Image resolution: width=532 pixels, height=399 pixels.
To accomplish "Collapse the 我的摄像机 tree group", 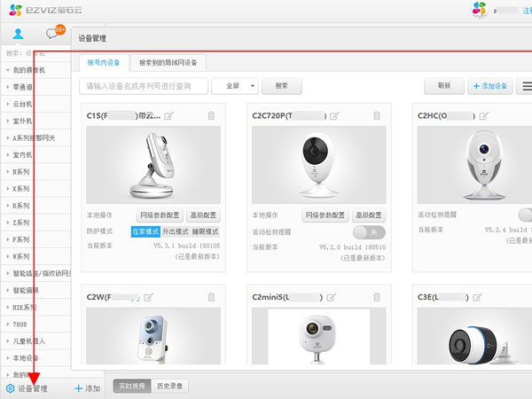I will coord(7,70).
